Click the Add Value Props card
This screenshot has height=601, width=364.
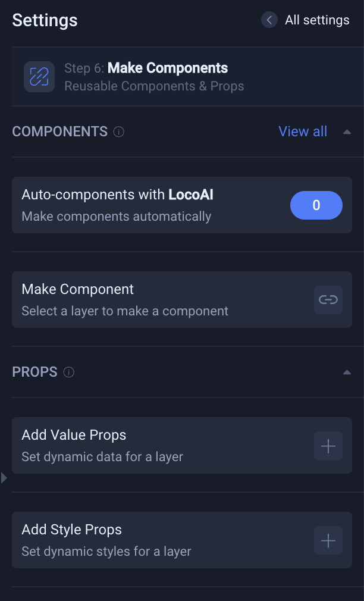coord(149,446)
